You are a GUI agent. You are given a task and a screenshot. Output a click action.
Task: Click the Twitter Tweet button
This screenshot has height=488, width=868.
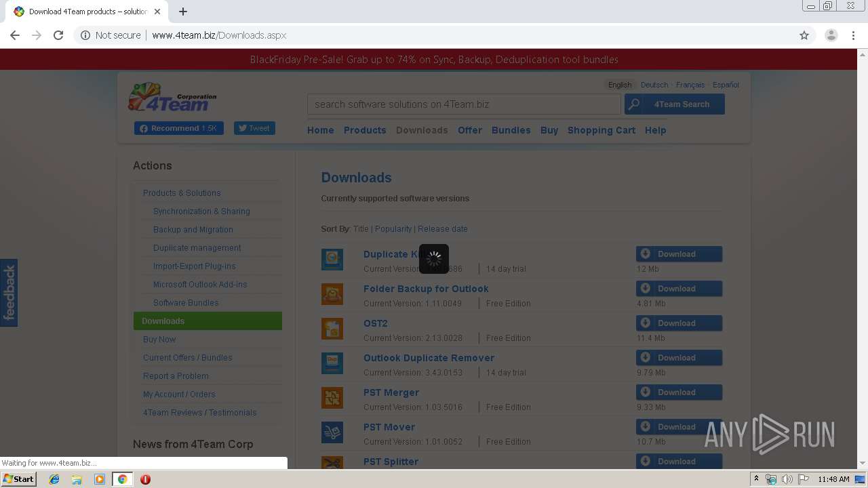[x=254, y=128]
